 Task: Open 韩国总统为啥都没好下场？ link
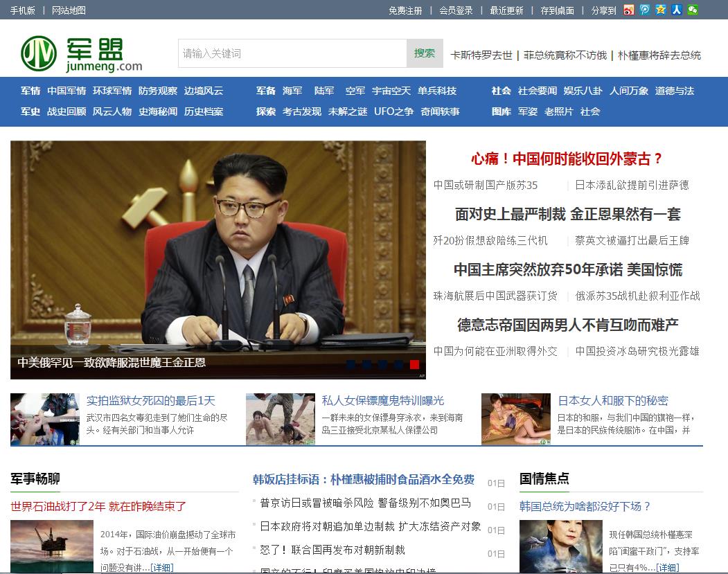pos(585,506)
